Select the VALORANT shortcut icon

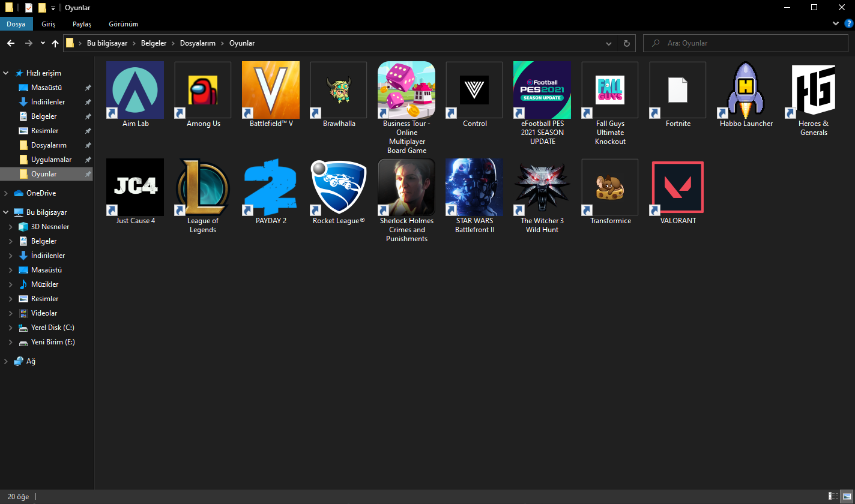pyautogui.click(x=678, y=187)
